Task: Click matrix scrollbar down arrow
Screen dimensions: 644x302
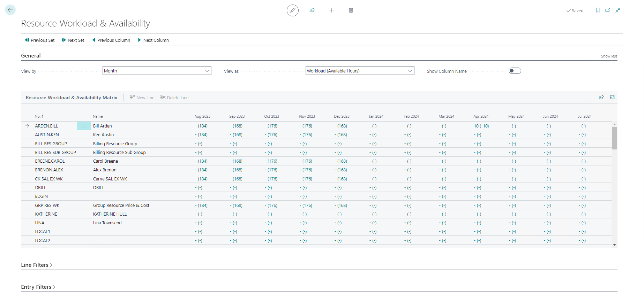Action: [614, 245]
